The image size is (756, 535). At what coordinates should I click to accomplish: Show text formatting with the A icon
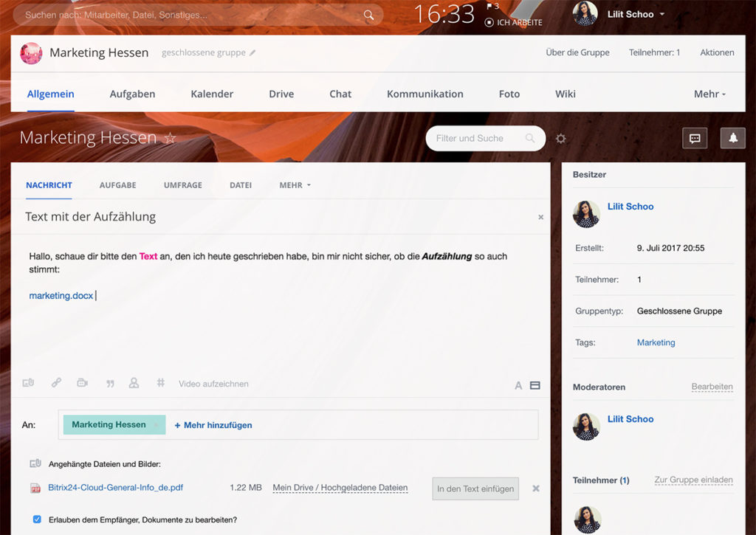(x=518, y=385)
